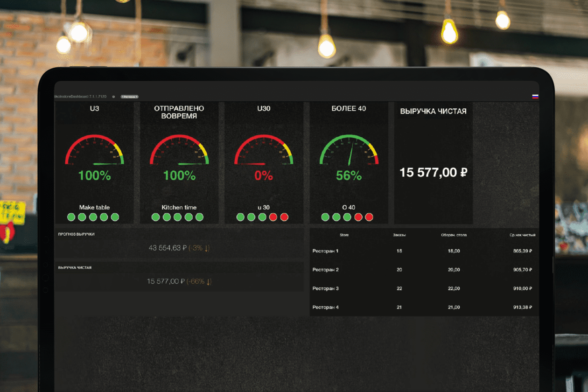Select the restaurant filter pill in header
The image size is (588, 392).
point(130,97)
